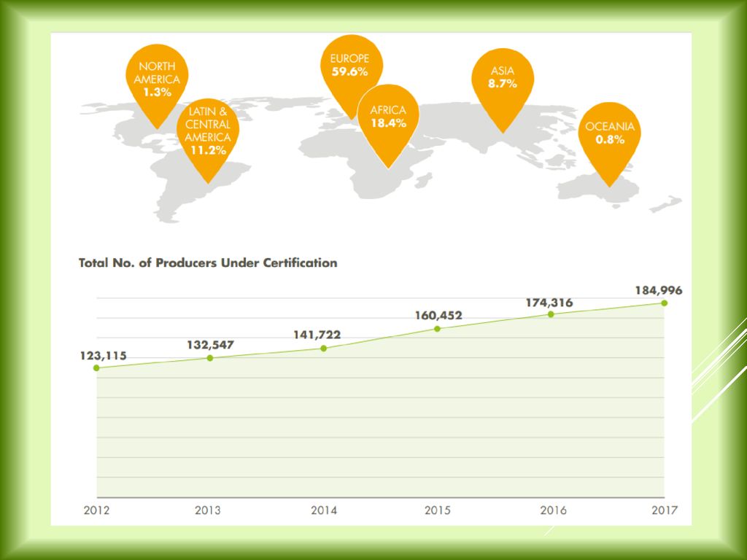Click the 2015 axis label
The height and width of the screenshot is (560, 747).
tap(438, 510)
